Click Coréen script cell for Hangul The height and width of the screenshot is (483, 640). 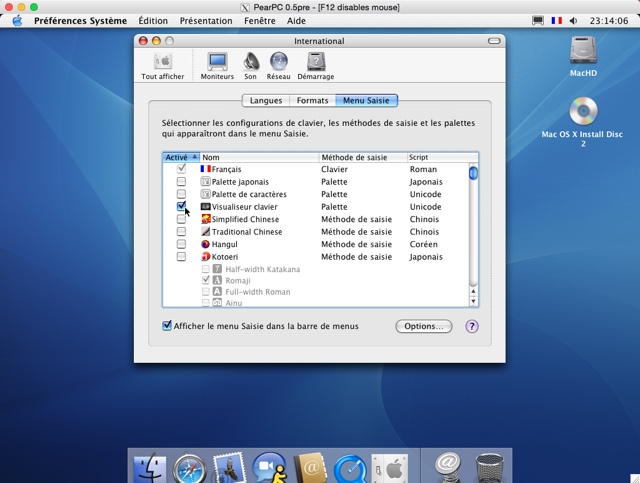(x=424, y=244)
